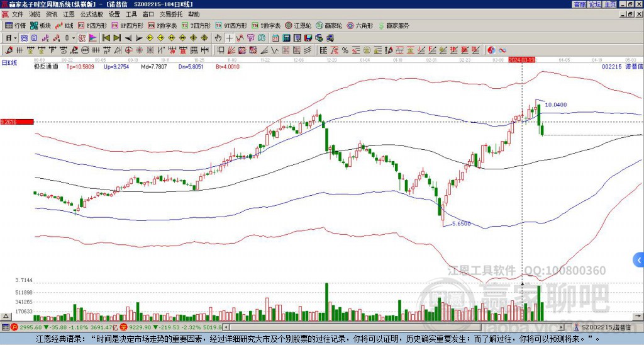Open the calendar date tool
The width and height of the screenshot is (644, 345).
[x=275, y=38]
